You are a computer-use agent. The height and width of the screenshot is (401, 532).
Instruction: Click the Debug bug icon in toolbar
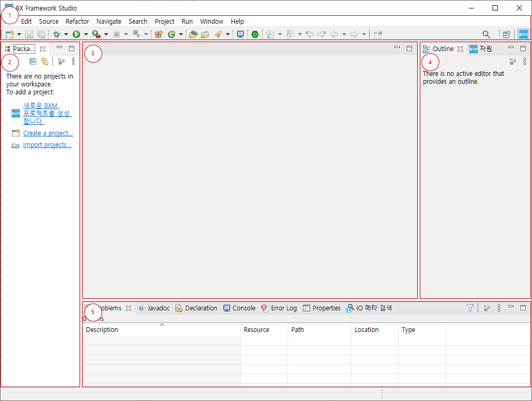click(56, 34)
